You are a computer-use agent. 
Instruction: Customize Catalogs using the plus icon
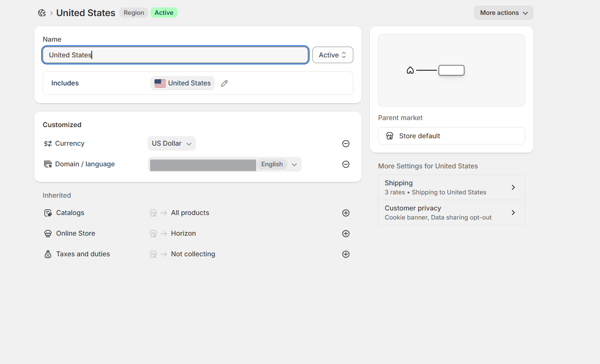[x=346, y=213]
